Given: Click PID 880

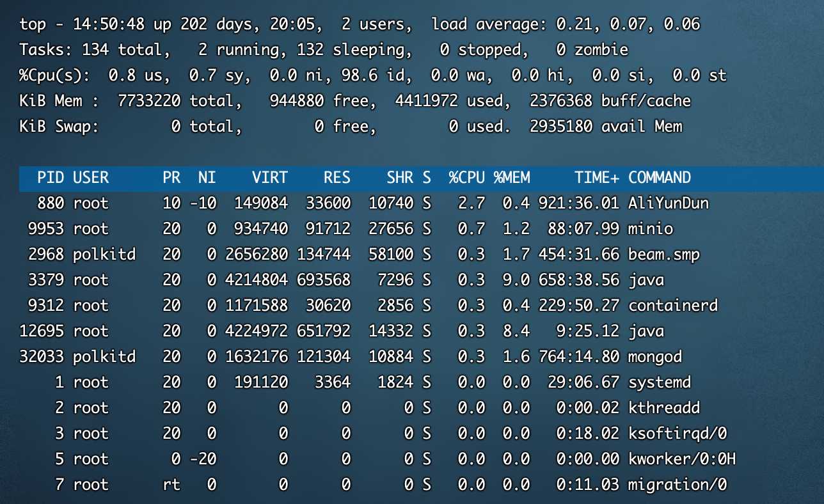Looking at the screenshot, I should 51,203.
